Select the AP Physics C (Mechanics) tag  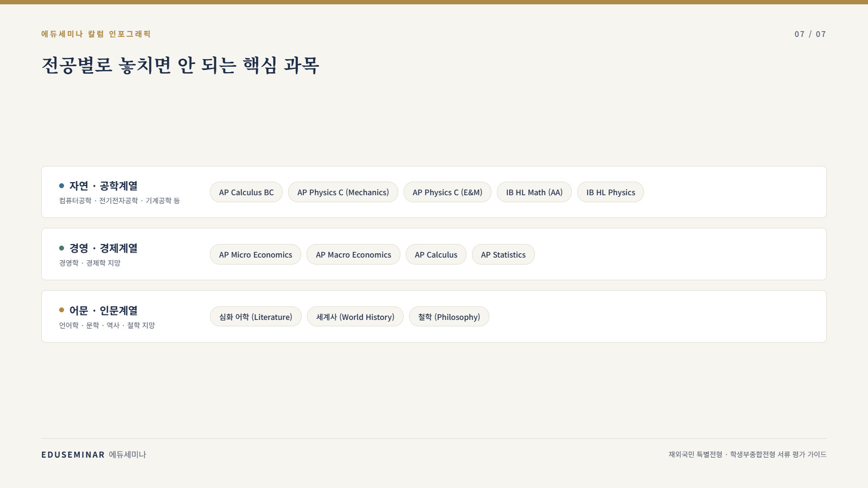coord(343,192)
